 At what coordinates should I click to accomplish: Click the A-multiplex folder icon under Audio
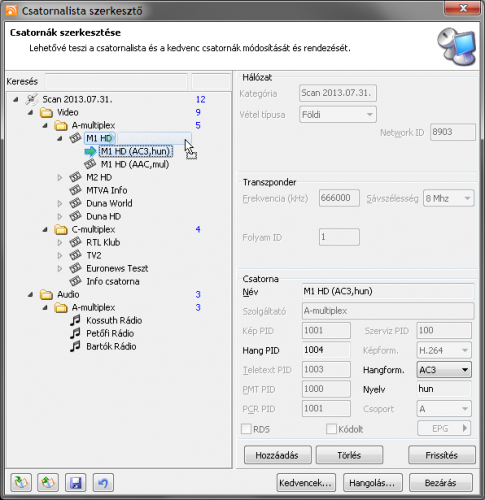(61, 308)
